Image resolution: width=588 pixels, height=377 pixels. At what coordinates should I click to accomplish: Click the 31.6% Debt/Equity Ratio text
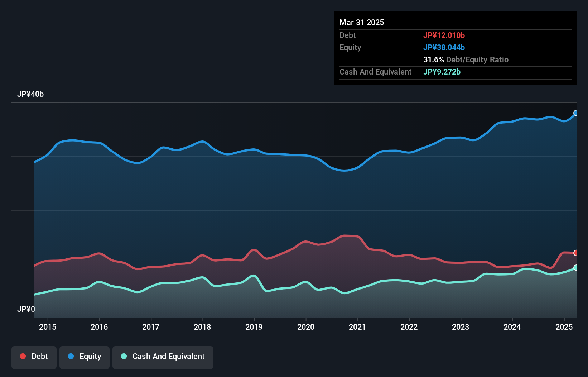[466, 59]
